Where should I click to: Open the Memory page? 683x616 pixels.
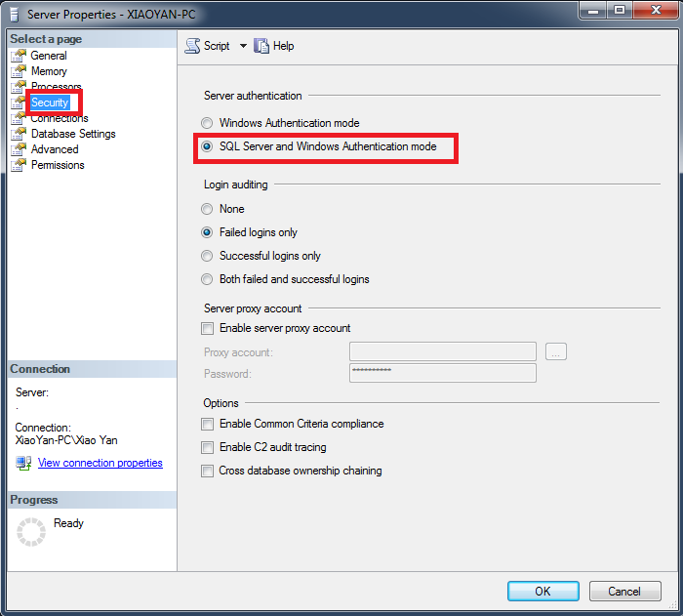pyautogui.click(x=49, y=71)
